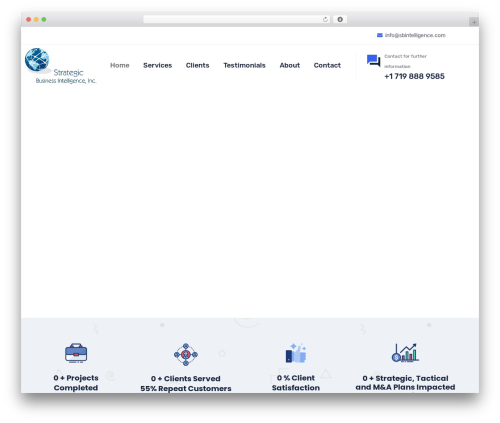Select the '55% Repeat Customers' text

[186, 388]
